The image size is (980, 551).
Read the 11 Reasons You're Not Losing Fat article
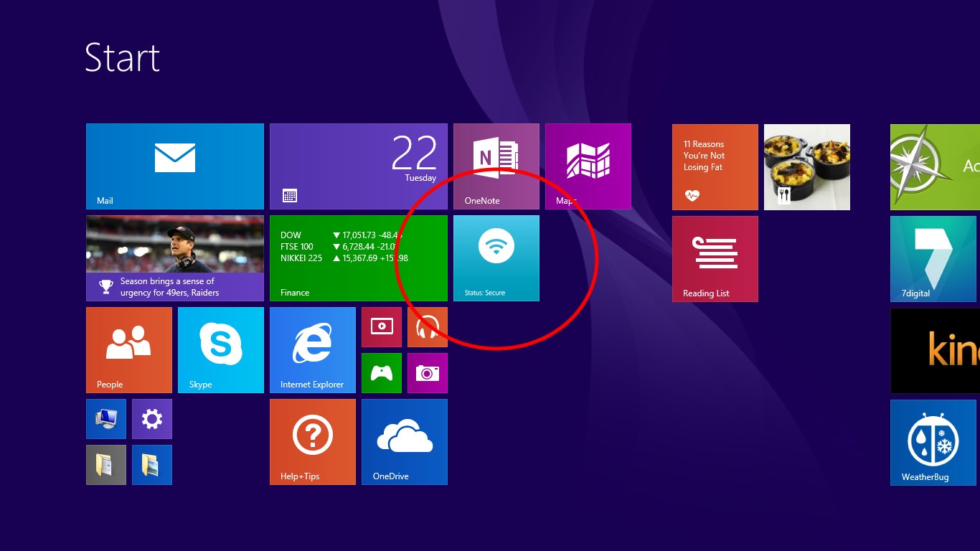click(715, 166)
